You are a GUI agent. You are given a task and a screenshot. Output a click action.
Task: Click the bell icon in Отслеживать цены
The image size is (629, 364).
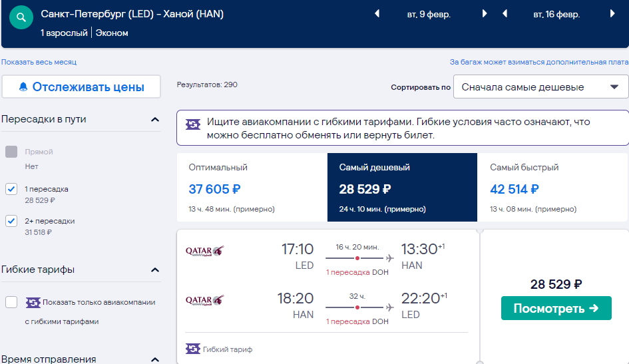click(x=23, y=87)
